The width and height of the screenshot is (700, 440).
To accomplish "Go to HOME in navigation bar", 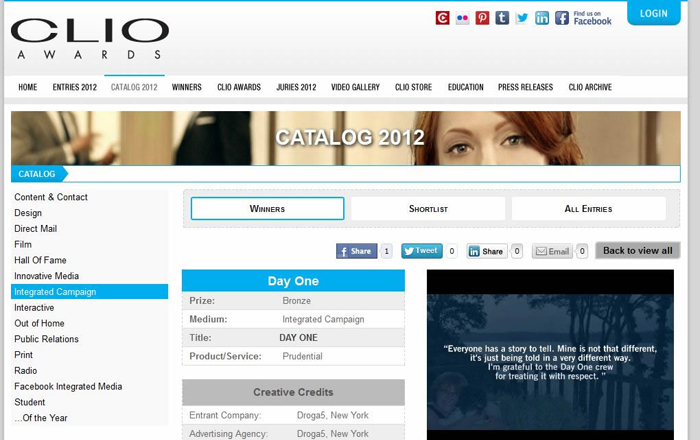I will pos(28,87).
